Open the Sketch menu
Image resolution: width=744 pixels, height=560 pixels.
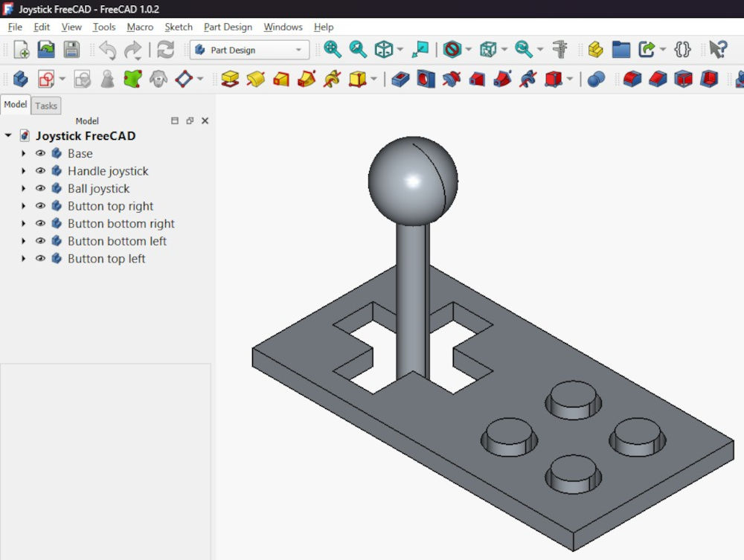[x=179, y=27]
